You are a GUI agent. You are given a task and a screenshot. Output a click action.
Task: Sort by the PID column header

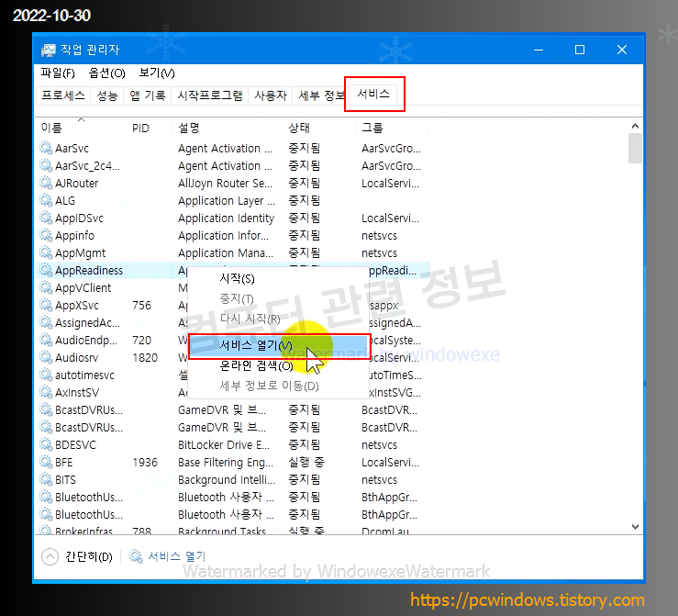149,128
